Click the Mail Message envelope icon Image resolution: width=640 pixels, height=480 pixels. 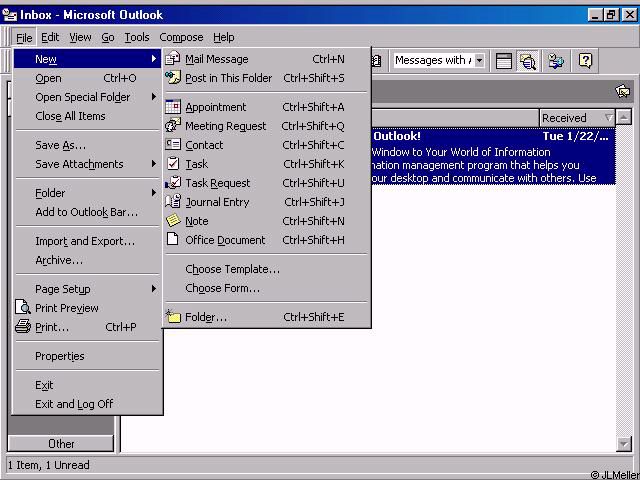pos(173,59)
